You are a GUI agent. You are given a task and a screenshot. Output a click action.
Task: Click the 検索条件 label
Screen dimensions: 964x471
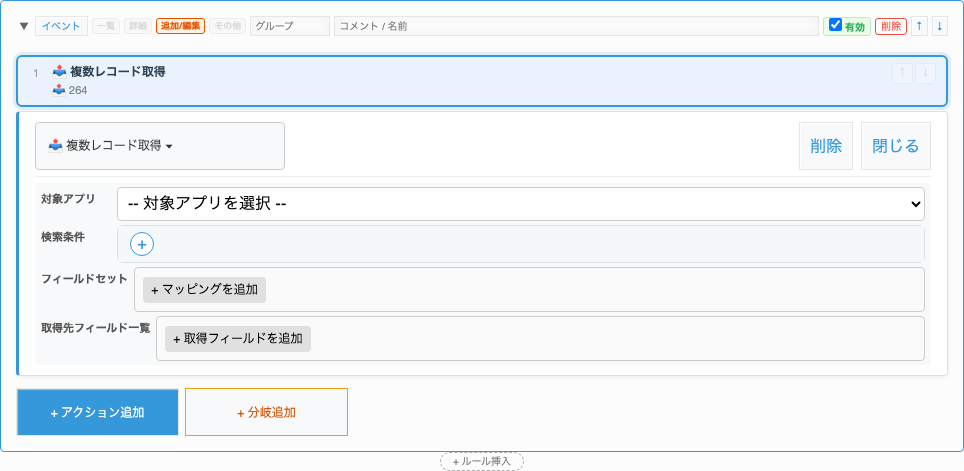[62, 237]
